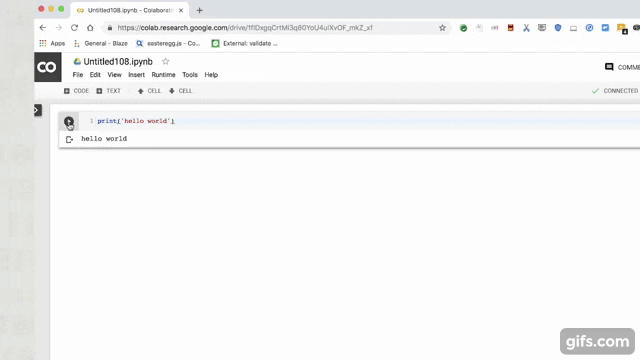
Task: Expand the left sidebar panel arrow
Action: click(x=38, y=110)
